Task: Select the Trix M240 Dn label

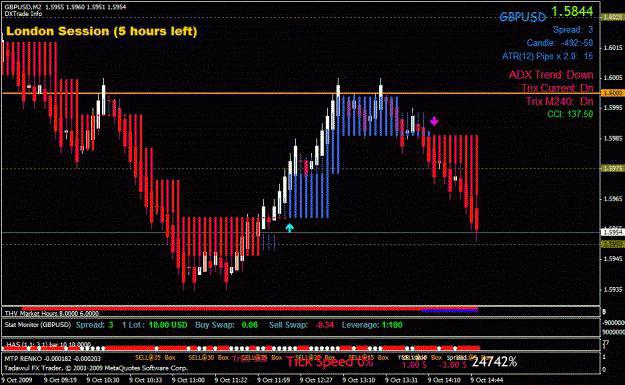Action: pyautogui.click(x=560, y=101)
